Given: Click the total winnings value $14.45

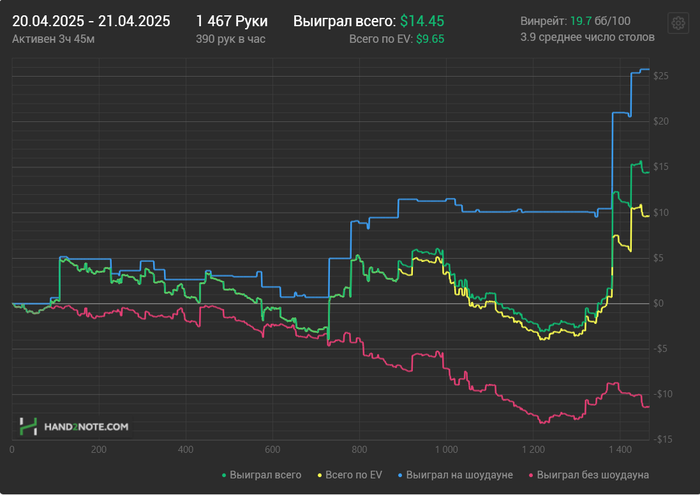Looking at the screenshot, I should pyautogui.click(x=422, y=21).
